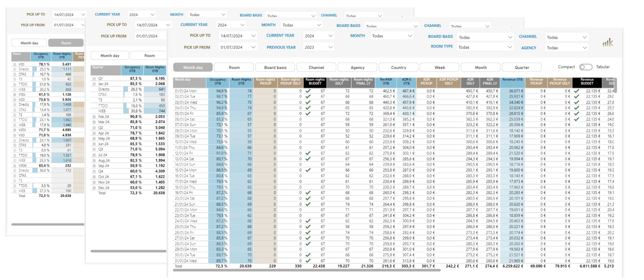Open the PICK UP FROM date dropdown in front report
This screenshot has width=644, height=280.
point(238,47)
